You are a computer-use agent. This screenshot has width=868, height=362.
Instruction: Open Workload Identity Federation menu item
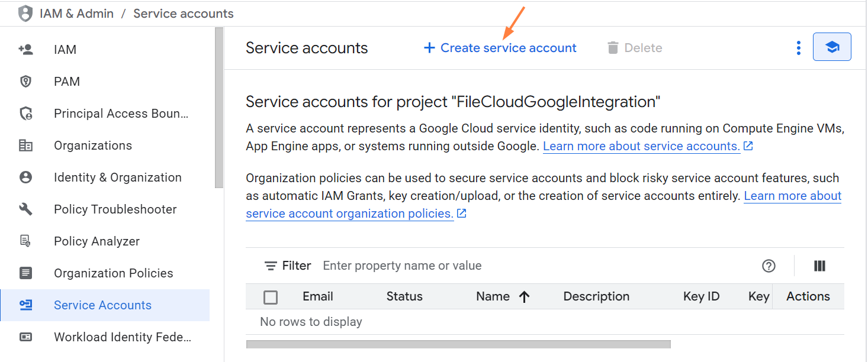(x=122, y=337)
